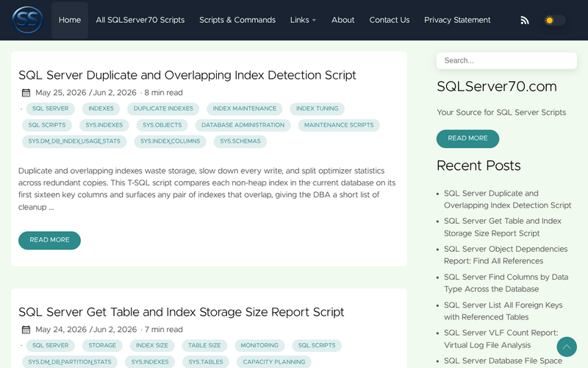The image size is (588, 368).
Task: Select the DATABASE ADMINISTRATION tag
Action: click(x=243, y=125)
